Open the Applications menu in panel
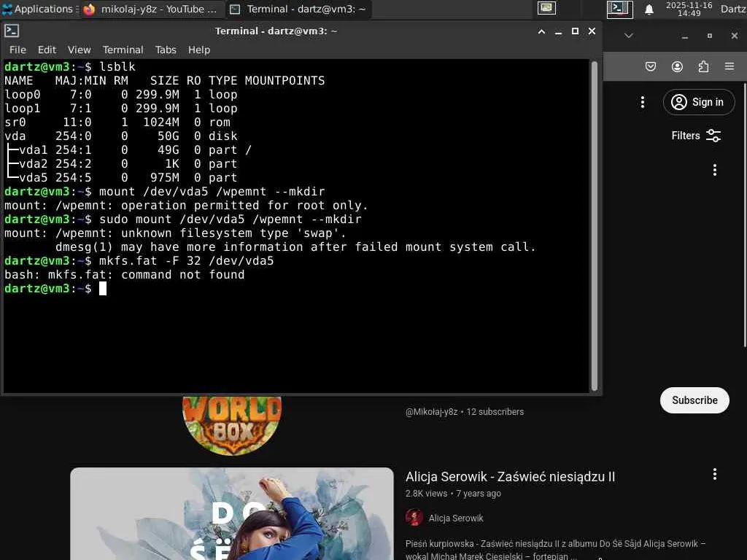The height and width of the screenshot is (560, 747). click(39, 9)
